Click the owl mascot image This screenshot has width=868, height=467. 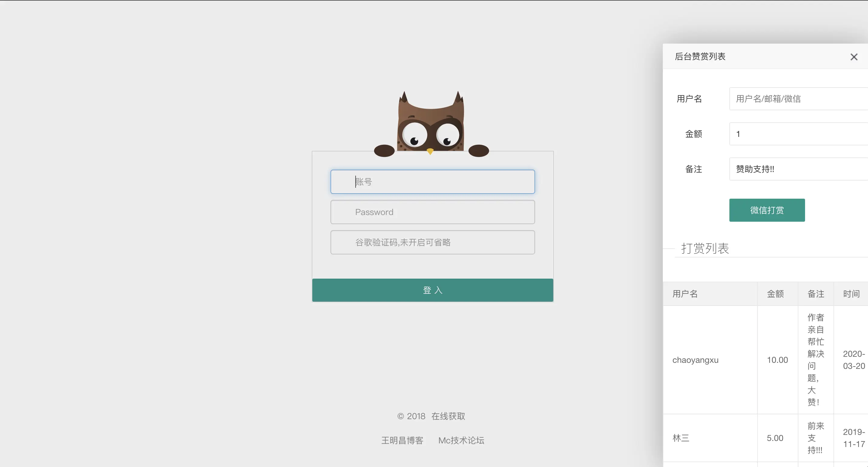pos(431,123)
